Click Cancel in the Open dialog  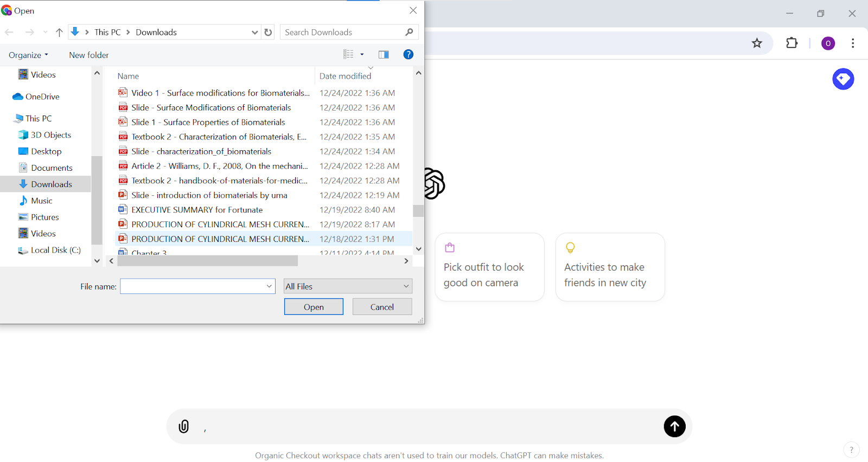pos(382,307)
